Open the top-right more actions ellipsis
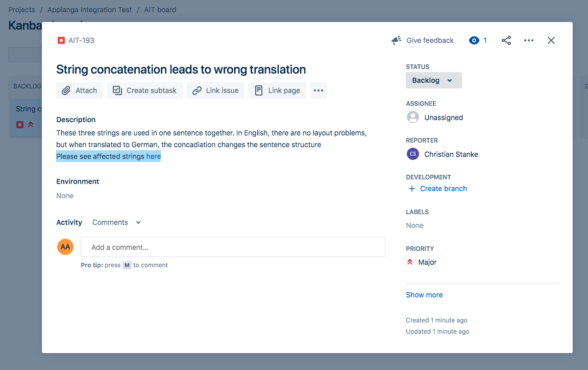Viewport: 588px width, 370px height. click(x=529, y=40)
